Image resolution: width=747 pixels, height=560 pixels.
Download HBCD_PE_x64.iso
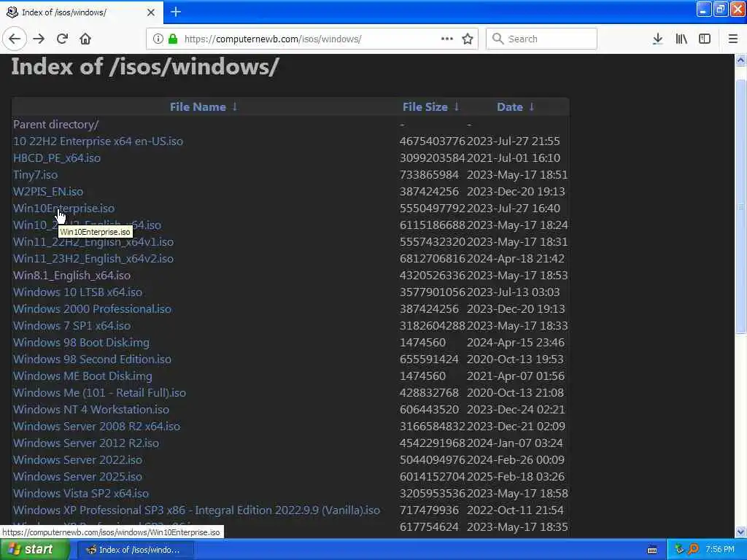click(x=57, y=157)
